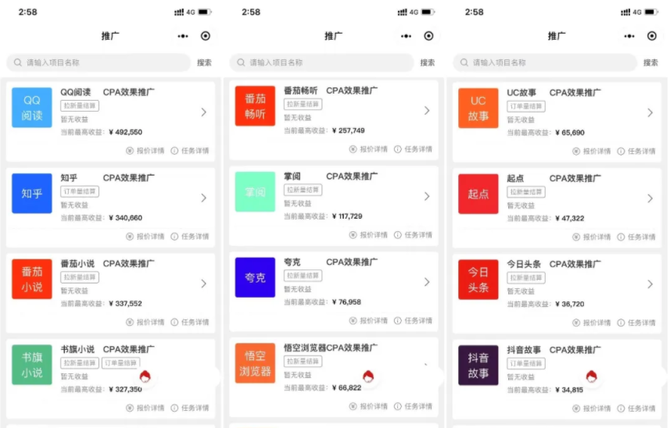View 报价详情 for 夸克
Image resolution: width=670 pixels, height=428 pixels.
coord(368,321)
